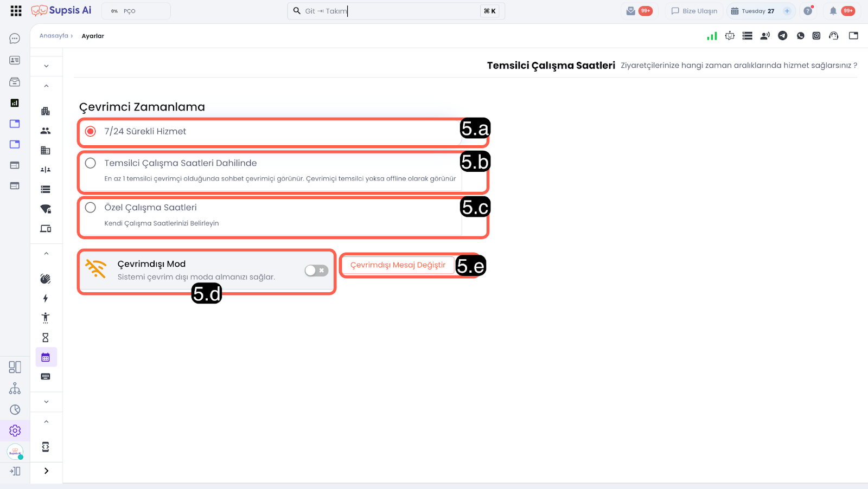Click the help question mark icon
This screenshot has height=489, width=868.
coord(808,11)
